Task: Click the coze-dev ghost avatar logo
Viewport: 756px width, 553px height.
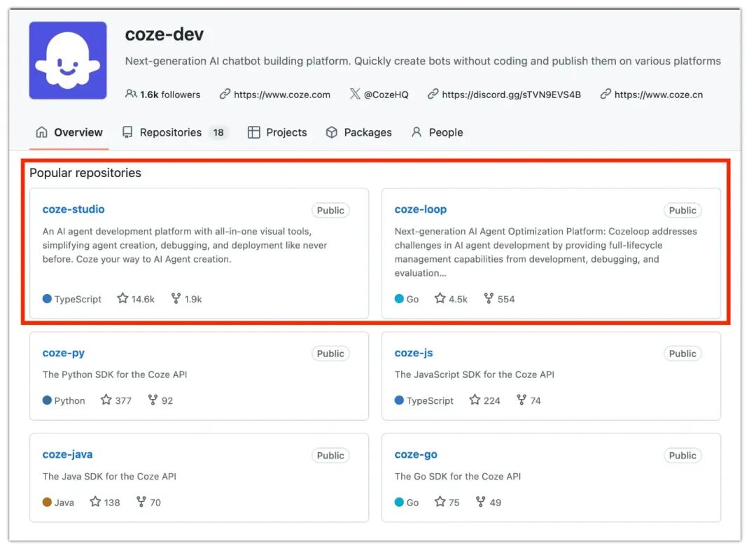Action: (x=68, y=60)
